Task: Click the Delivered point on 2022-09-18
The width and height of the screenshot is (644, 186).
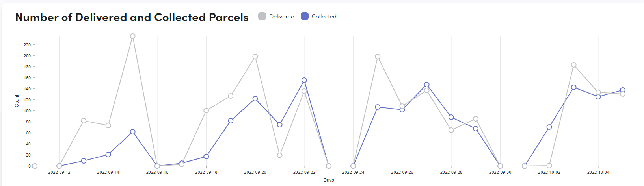Action: [x=206, y=110]
